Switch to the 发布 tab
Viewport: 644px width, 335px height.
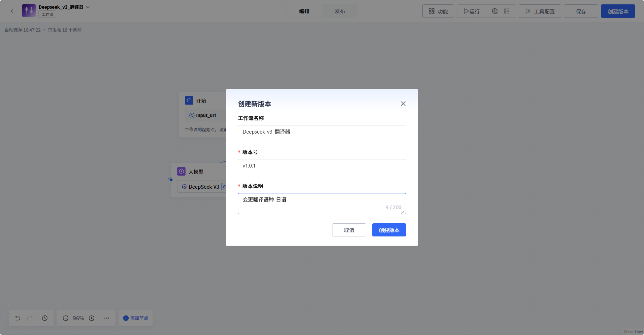340,11
